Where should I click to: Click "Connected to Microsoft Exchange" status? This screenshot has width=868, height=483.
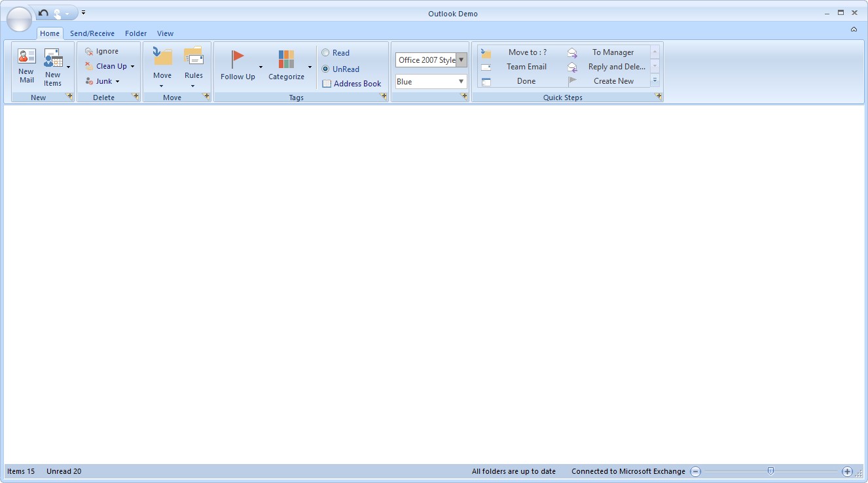click(628, 471)
